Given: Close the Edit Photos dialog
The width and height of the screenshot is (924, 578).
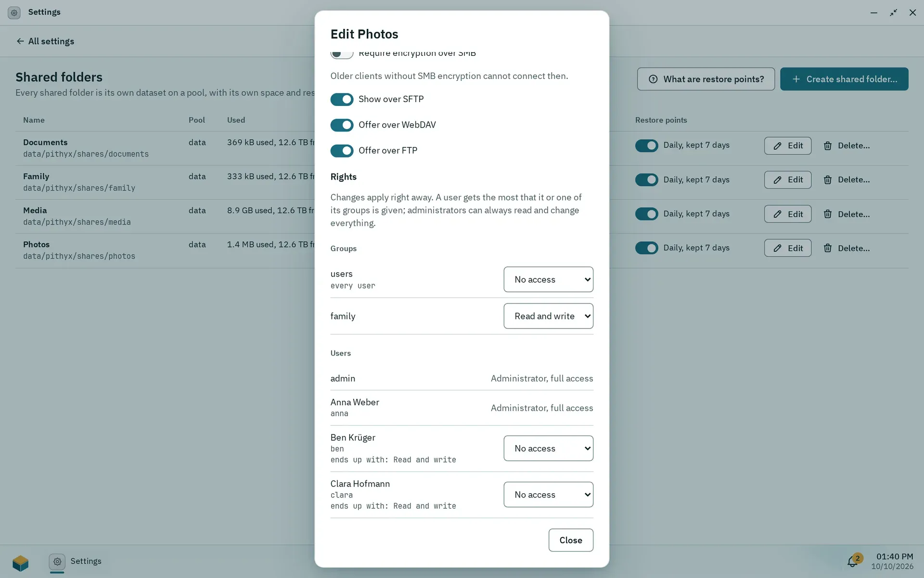Looking at the screenshot, I should (x=571, y=540).
